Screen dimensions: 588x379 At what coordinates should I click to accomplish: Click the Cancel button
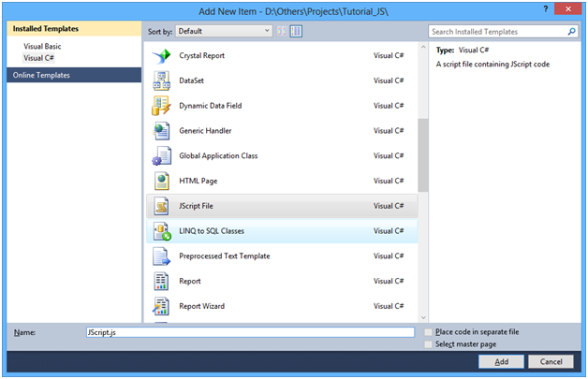click(551, 362)
